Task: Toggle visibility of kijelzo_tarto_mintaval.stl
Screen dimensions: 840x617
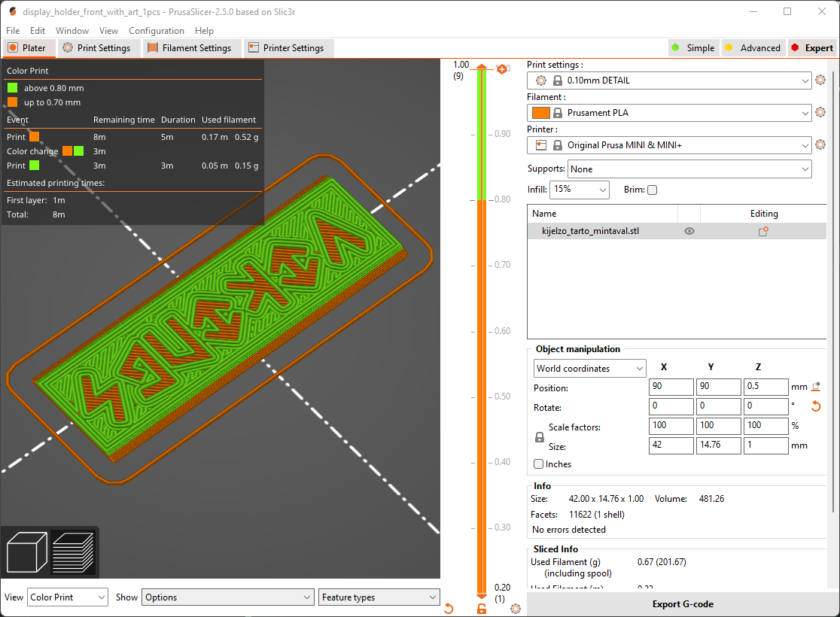Action: 689,232
